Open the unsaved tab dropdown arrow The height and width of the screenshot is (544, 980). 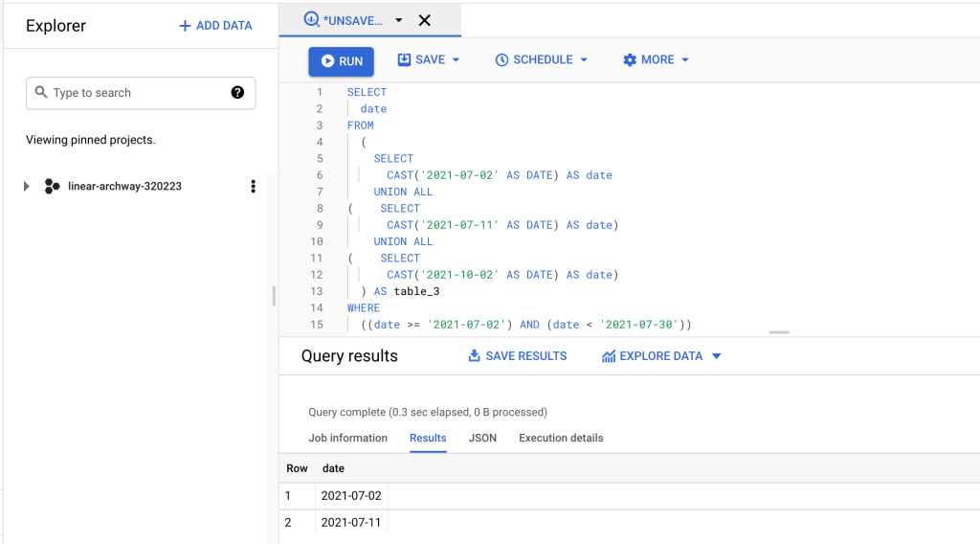click(399, 20)
